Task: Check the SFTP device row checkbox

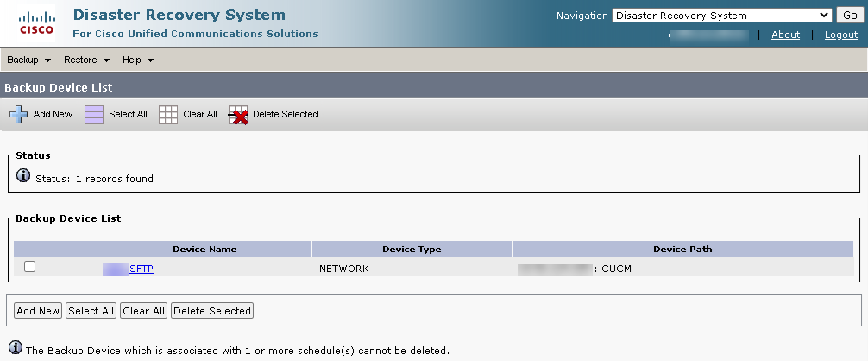Action: tap(30, 267)
